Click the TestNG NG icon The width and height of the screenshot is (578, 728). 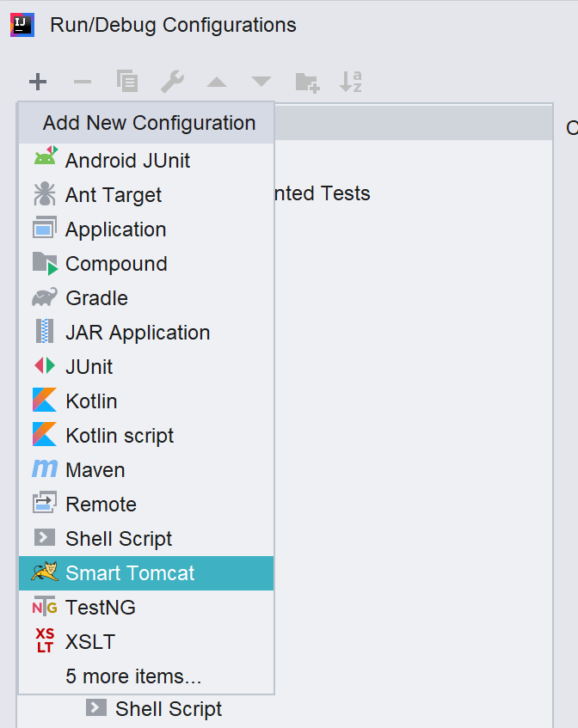click(45, 607)
